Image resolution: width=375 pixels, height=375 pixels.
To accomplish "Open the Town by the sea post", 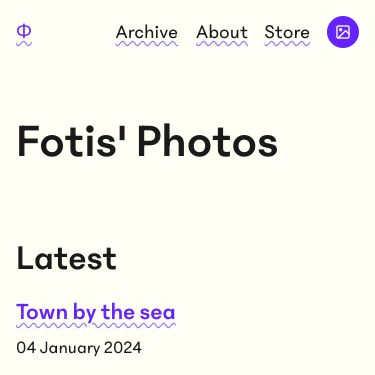I will coord(96,313).
